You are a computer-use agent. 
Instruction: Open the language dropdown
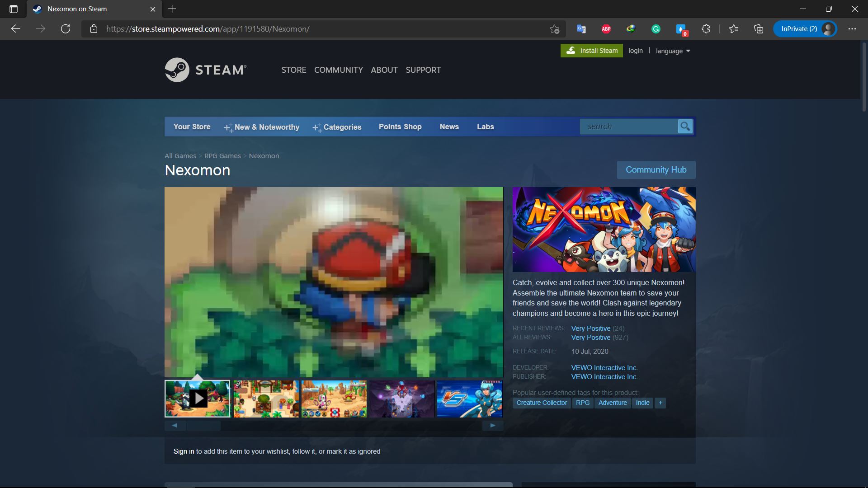pos(673,51)
